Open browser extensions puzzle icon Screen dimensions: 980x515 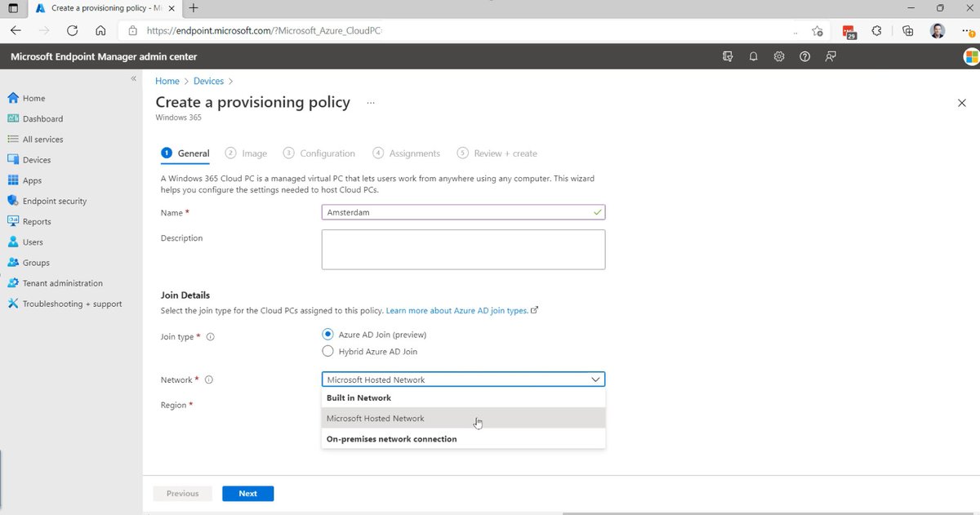tap(876, 30)
